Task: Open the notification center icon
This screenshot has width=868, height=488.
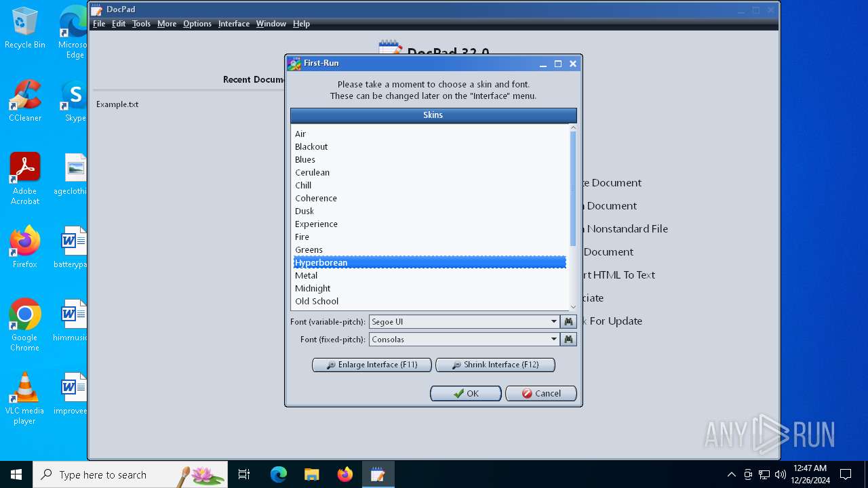Action: pos(846,474)
